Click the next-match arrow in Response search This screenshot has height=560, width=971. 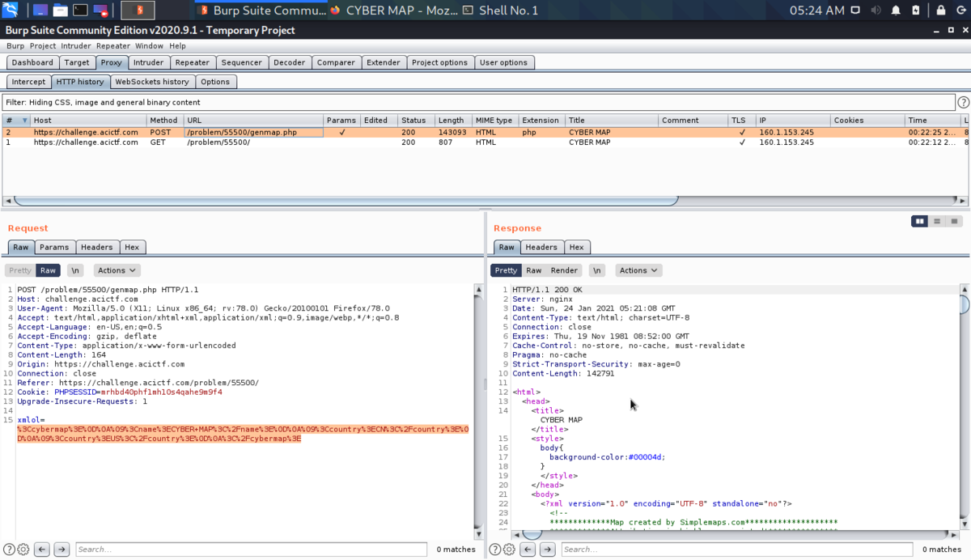pyautogui.click(x=547, y=549)
